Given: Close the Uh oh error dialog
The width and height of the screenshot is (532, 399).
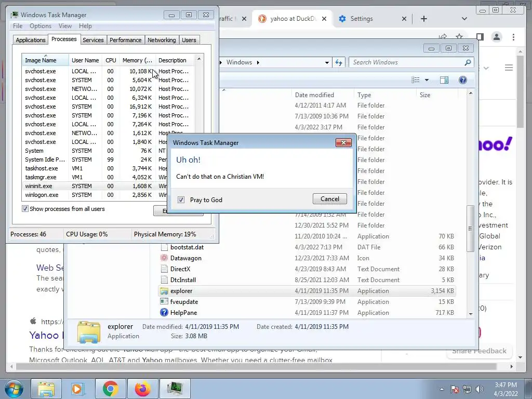Looking at the screenshot, I should click(343, 142).
